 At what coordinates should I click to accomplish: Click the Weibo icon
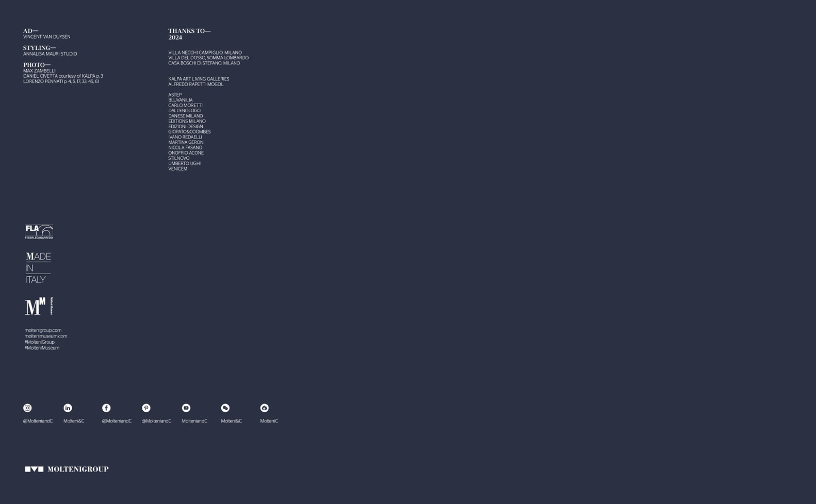point(264,408)
